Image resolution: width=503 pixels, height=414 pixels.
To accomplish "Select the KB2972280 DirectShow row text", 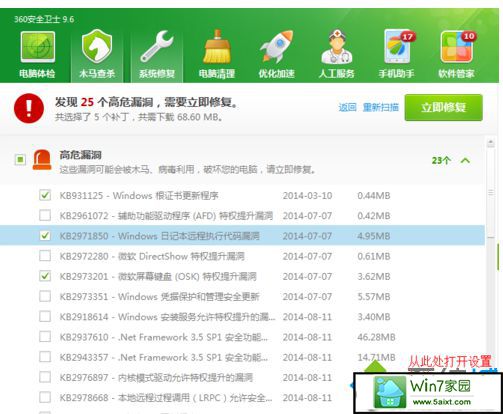I will coord(152,256).
